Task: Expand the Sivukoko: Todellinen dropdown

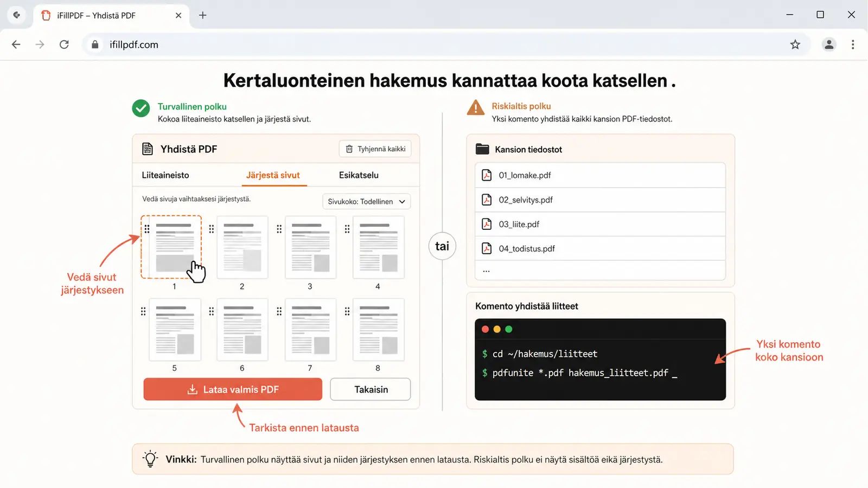Action: pyautogui.click(x=366, y=201)
